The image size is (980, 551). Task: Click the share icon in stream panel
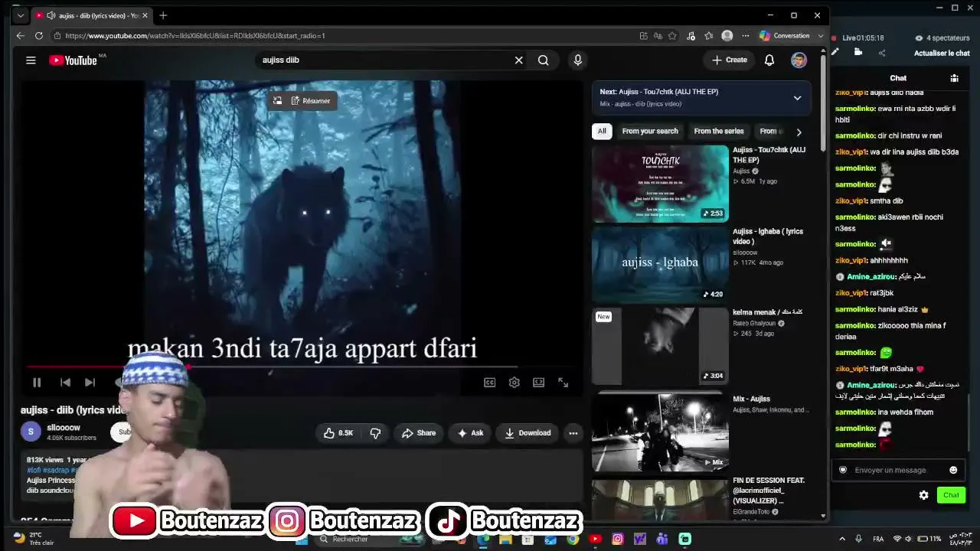(x=881, y=53)
